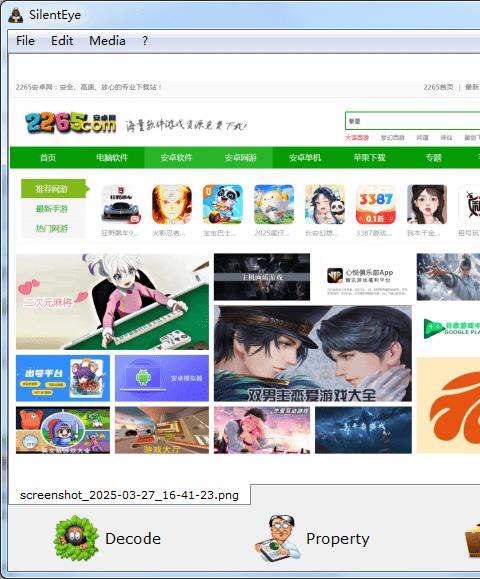Select the 最新手游 side tab

[x=52, y=209]
